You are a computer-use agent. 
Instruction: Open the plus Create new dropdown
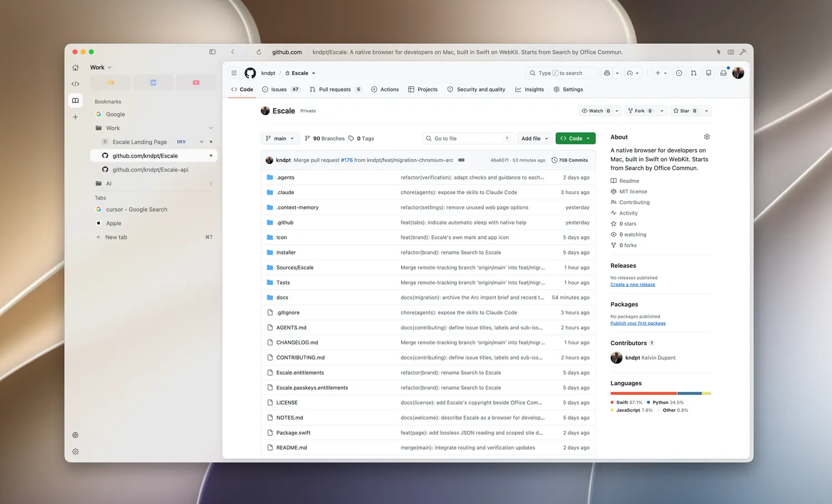tap(661, 73)
